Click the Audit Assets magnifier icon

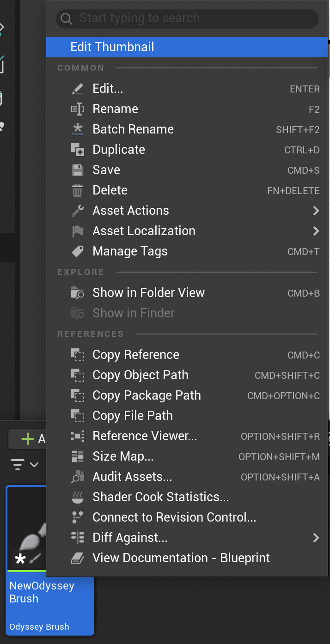pyautogui.click(x=78, y=477)
